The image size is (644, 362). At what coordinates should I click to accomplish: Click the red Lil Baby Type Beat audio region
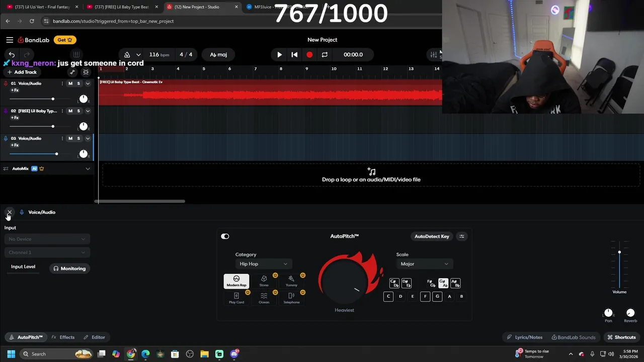tap(270, 93)
